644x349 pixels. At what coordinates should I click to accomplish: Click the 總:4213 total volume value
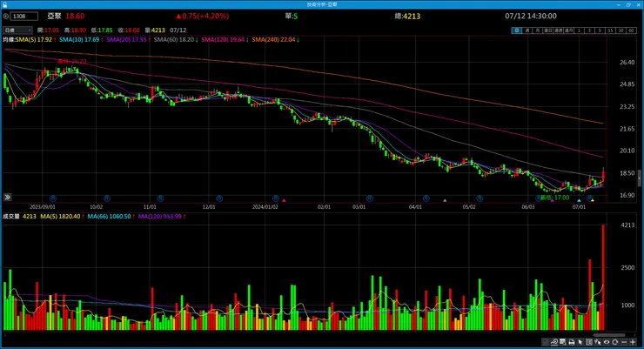(407, 16)
